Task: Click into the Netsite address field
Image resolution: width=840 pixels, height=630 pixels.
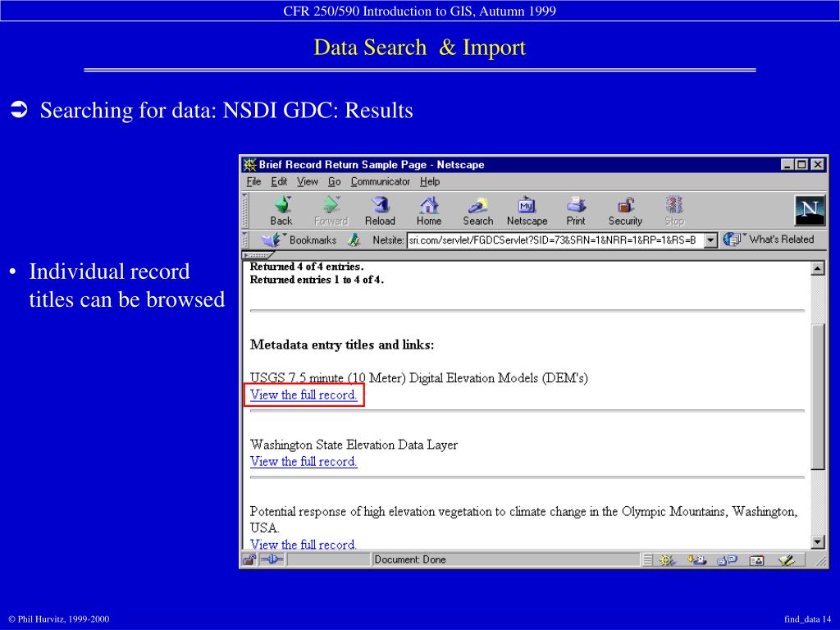Action: click(555, 240)
